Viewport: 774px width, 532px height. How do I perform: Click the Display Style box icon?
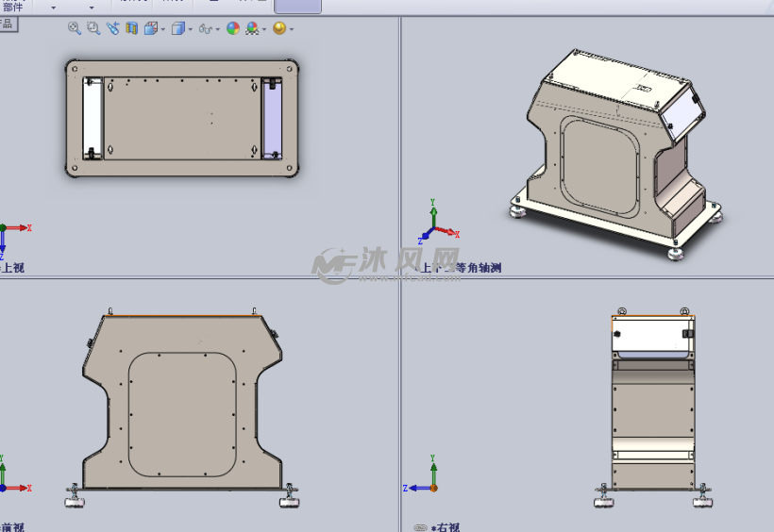pyautogui.click(x=177, y=28)
